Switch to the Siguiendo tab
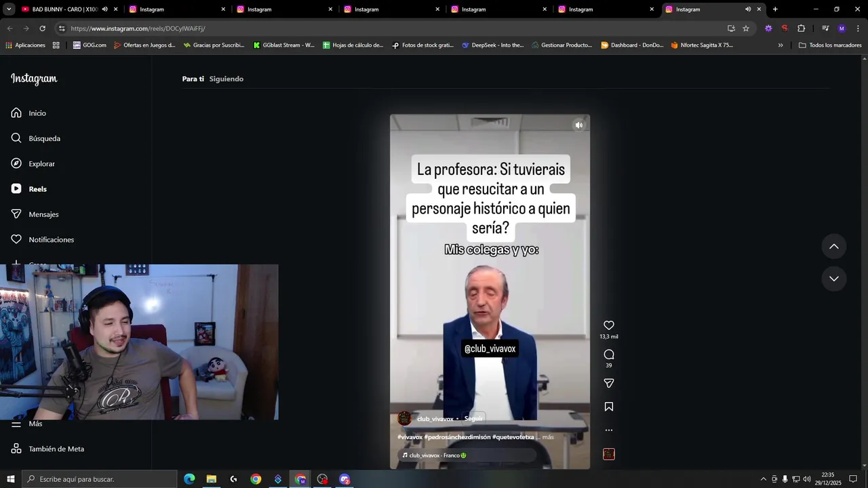Viewport: 868px width, 488px height. 226,79
